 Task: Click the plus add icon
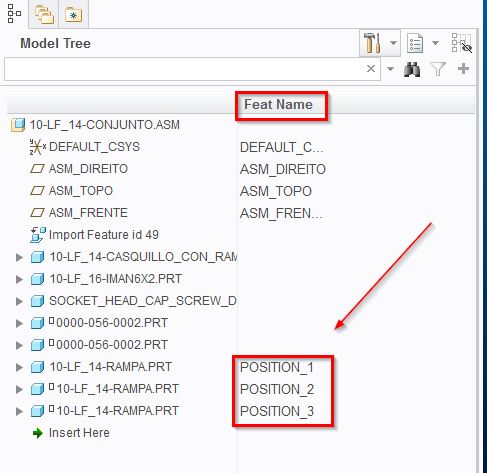(463, 69)
